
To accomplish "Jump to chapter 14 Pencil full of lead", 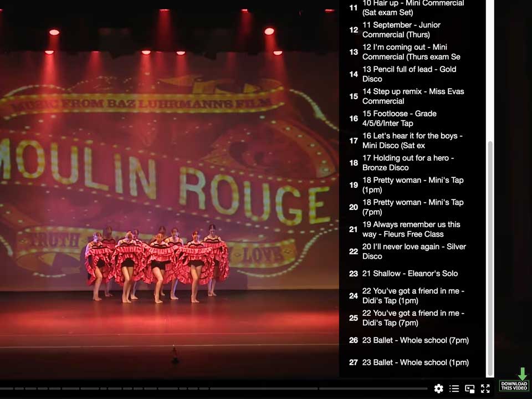I will (x=412, y=74).
